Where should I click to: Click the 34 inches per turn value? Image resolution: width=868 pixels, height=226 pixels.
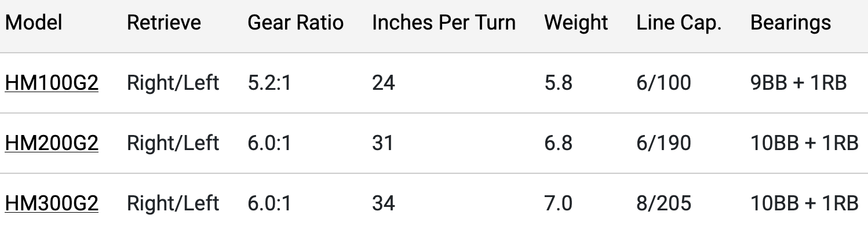(x=383, y=203)
